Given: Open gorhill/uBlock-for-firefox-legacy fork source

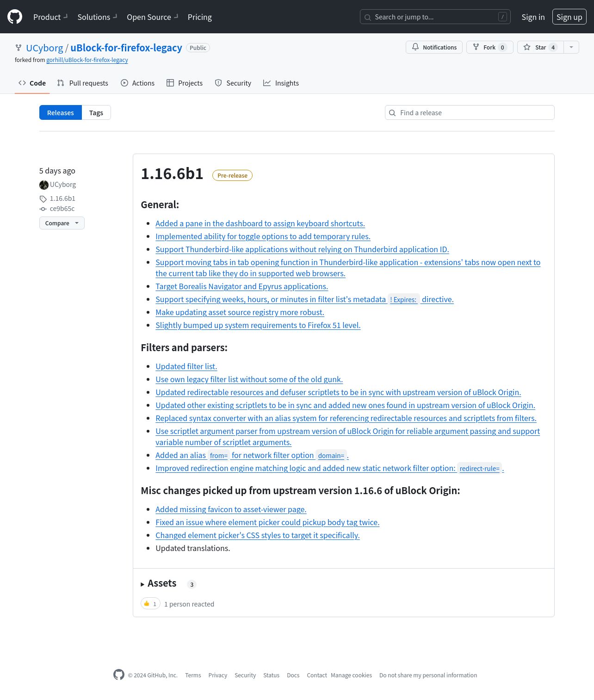Looking at the screenshot, I should coord(87,60).
